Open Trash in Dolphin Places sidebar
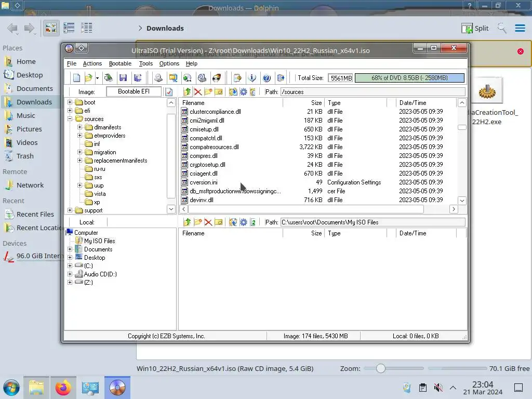 click(x=25, y=156)
